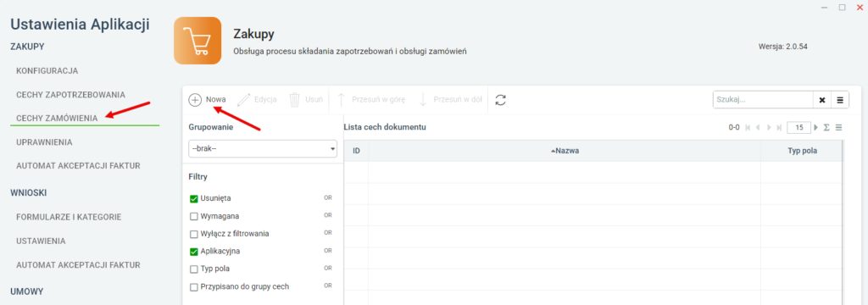Uncheck the Usunięta filter checkbox
868x305 pixels.
(194, 198)
